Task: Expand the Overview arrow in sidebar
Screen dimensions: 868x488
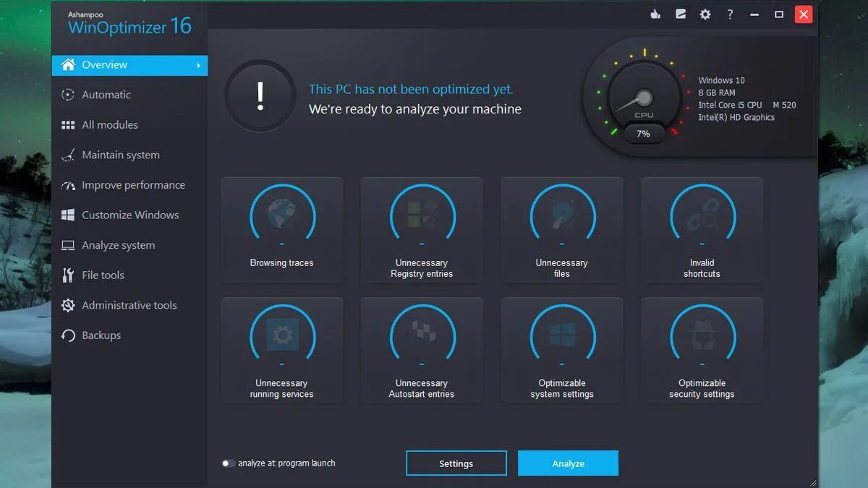Action: [x=198, y=65]
